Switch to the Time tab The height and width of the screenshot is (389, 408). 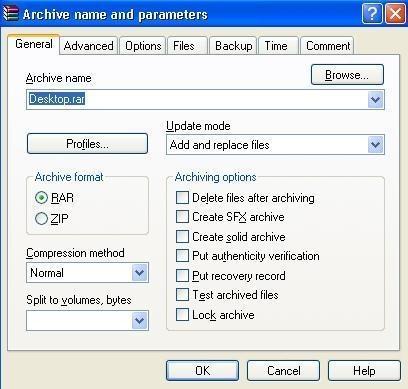(x=279, y=46)
